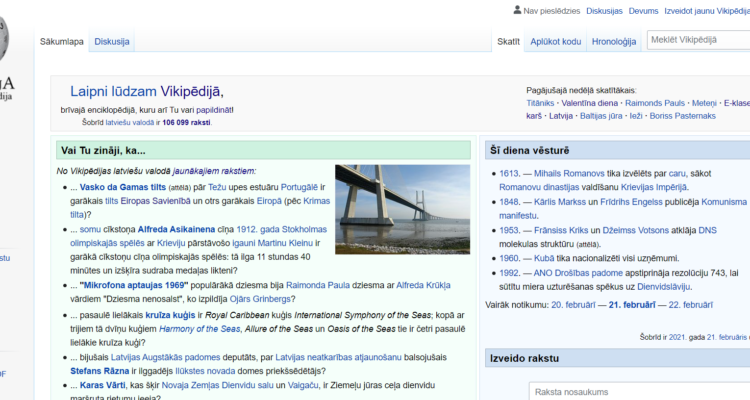Click the user icon beside Nav pieslēdzies

517,10
